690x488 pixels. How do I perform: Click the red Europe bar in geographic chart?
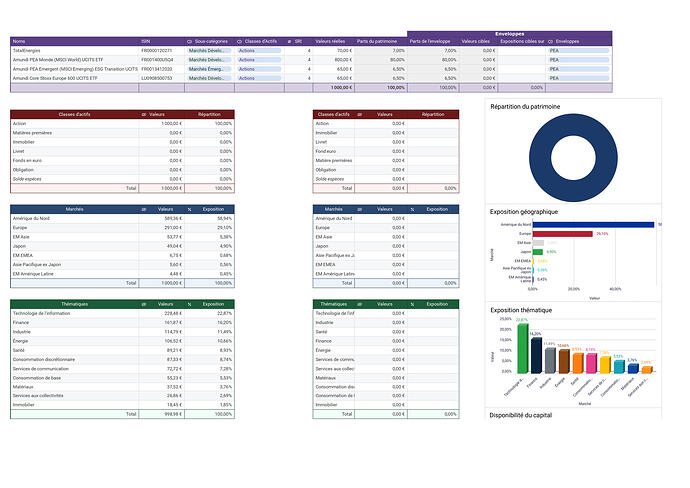click(x=562, y=234)
